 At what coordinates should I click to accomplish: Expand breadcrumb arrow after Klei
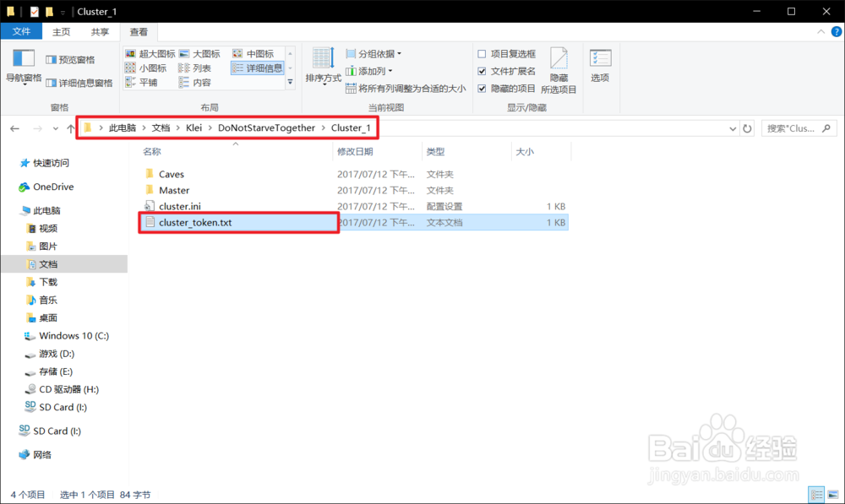[x=210, y=128]
